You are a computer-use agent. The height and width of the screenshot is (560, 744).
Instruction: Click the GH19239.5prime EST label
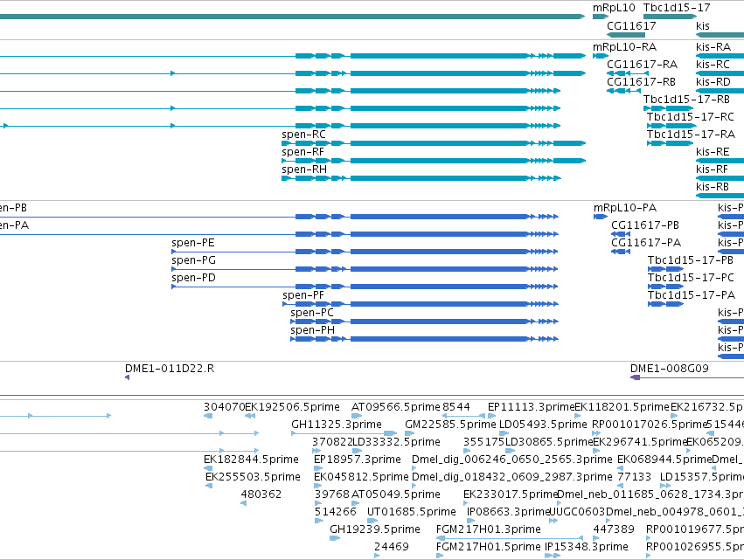coord(375,529)
